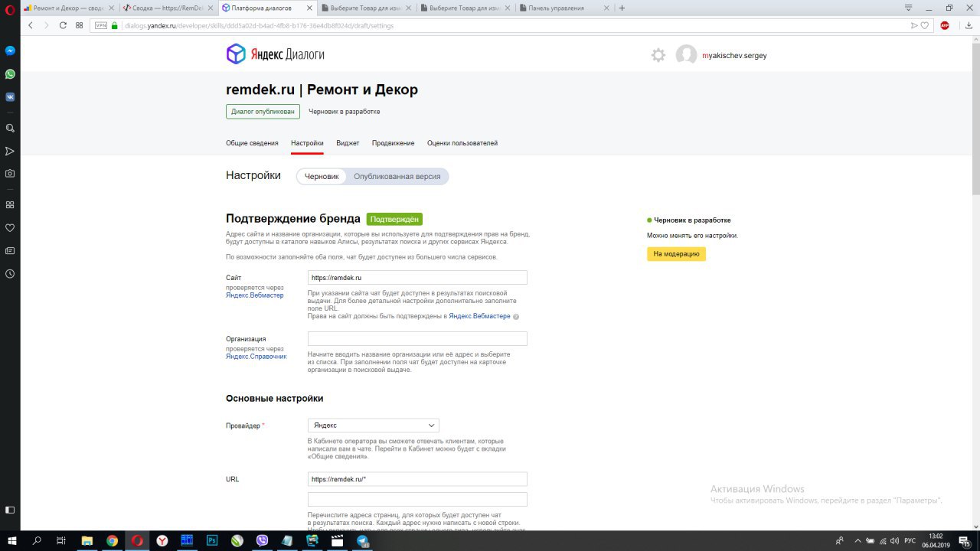Open Photoshop from the taskbar
Image resolution: width=980 pixels, height=551 pixels.
(213, 541)
